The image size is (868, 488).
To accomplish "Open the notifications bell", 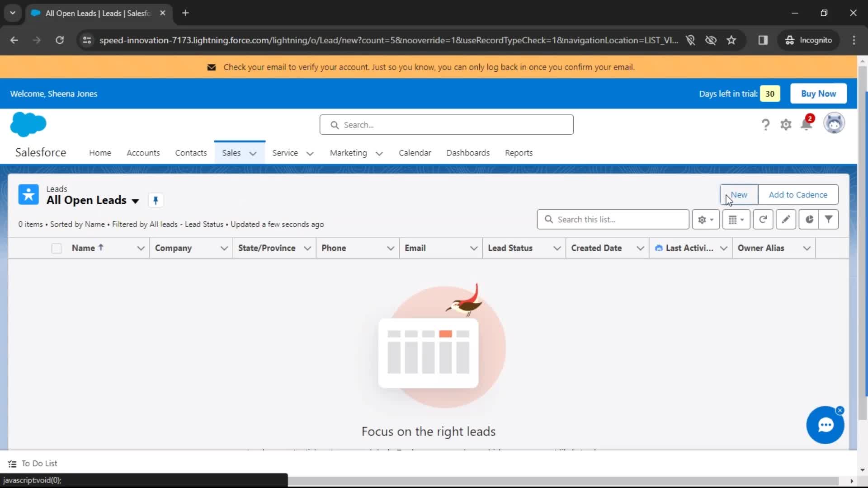I will (807, 124).
